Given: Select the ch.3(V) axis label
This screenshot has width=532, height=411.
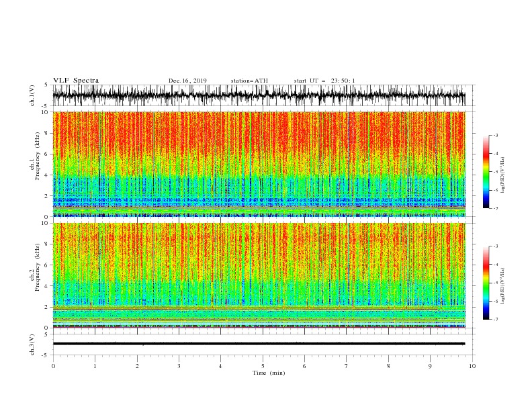Looking at the screenshot, I should [32, 345].
